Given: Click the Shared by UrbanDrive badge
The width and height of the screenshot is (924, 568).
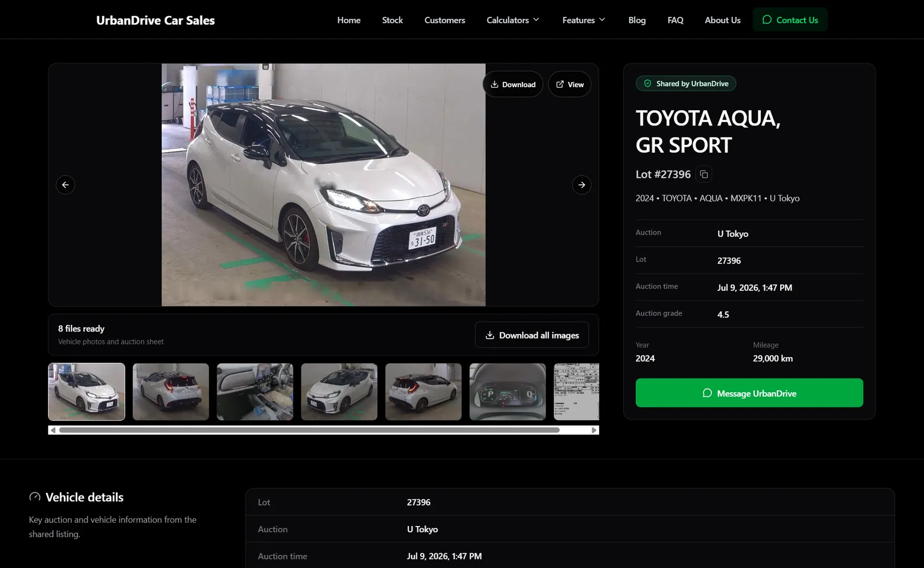Looking at the screenshot, I should tap(686, 83).
